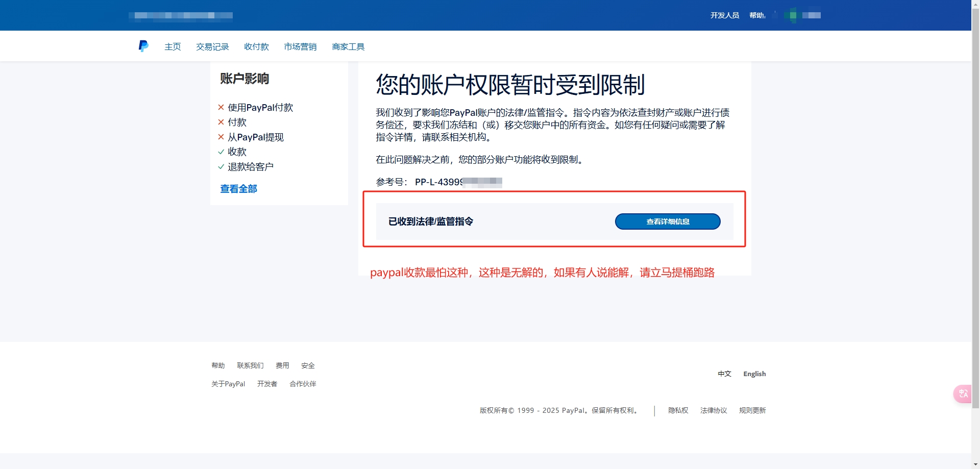Open 规则更新 footer link

752,410
